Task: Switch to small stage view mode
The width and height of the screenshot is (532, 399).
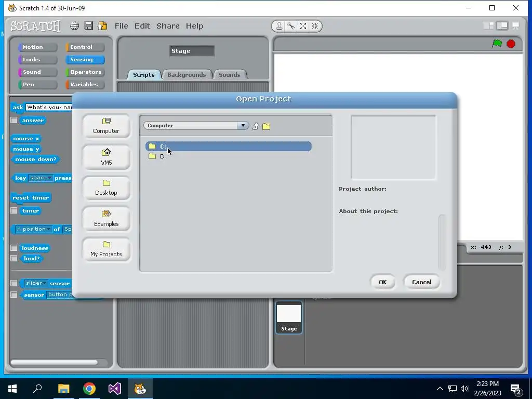Action: (488, 26)
